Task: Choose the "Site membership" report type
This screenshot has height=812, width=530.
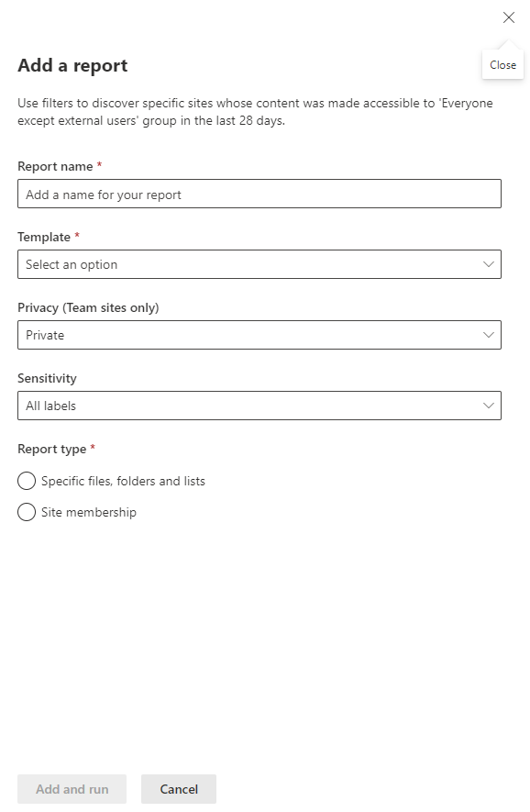Action: coord(27,512)
